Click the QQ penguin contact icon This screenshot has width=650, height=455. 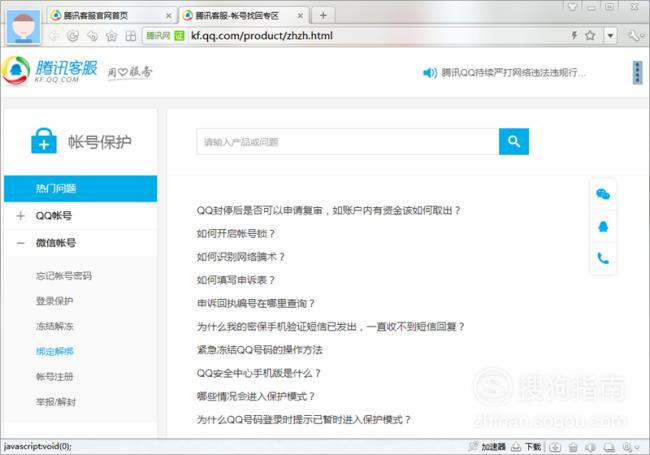pyautogui.click(x=603, y=227)
